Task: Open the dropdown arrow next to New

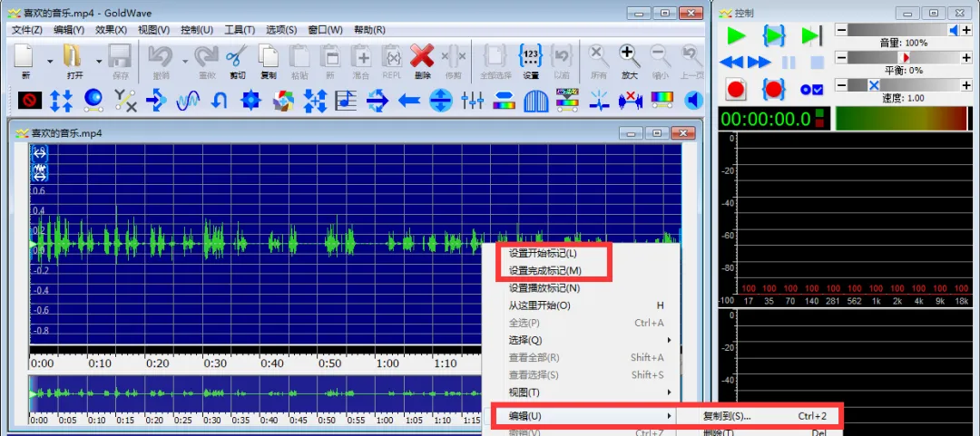Action: coord(50,62)
